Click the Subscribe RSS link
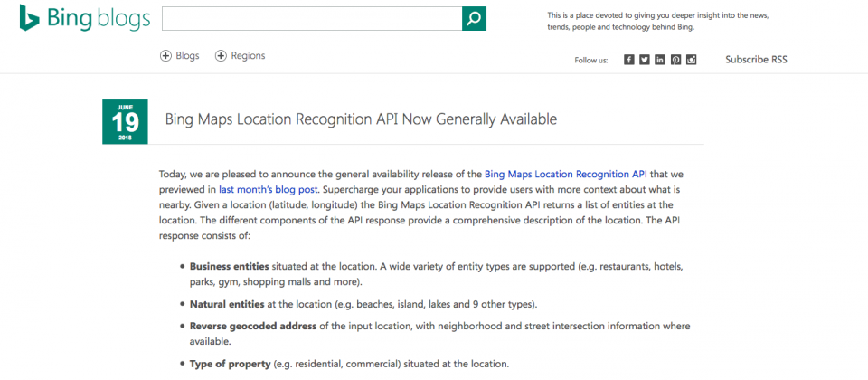The image size is (868, 380). coord(756,60)
